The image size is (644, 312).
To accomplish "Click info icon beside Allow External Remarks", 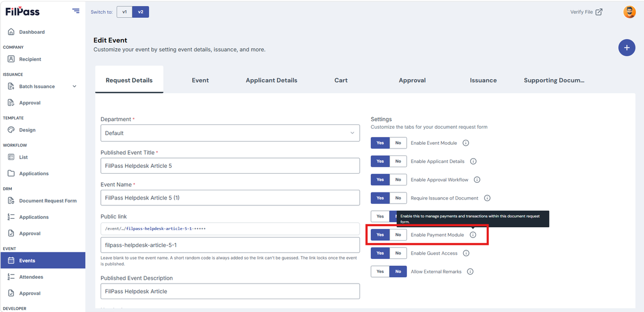I will [x=470, y=271].
